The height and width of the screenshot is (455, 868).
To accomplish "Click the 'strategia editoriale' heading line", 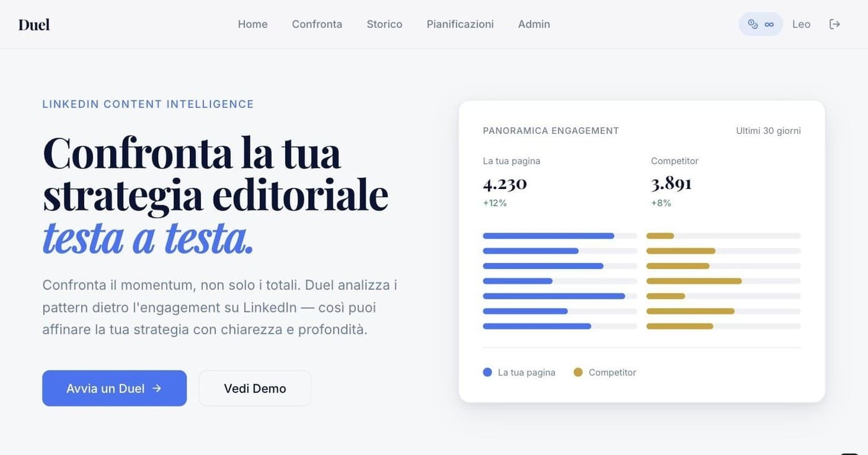I will pos(215,195).
